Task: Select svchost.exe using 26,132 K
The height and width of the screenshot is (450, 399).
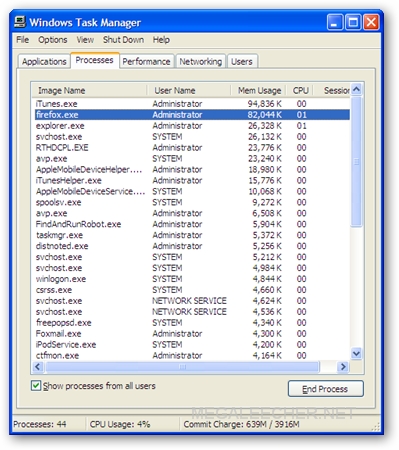Action: click(x=191, y=137)
